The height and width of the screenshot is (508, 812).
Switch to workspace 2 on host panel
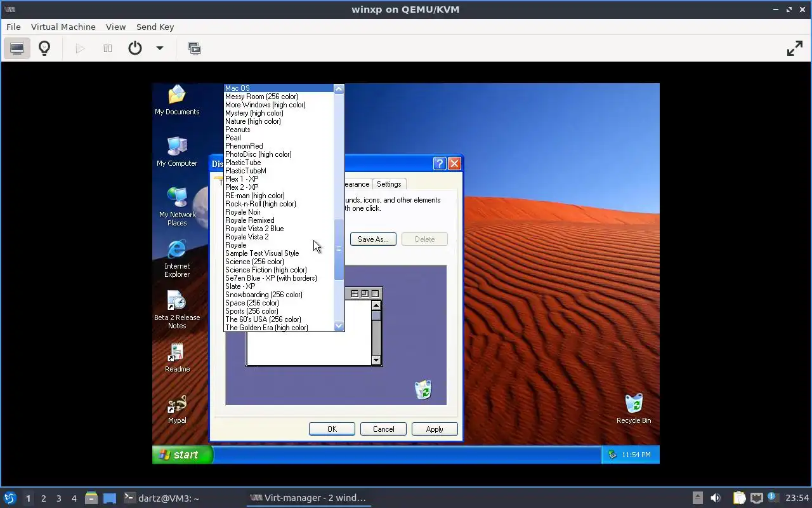[x=44, y=498]
